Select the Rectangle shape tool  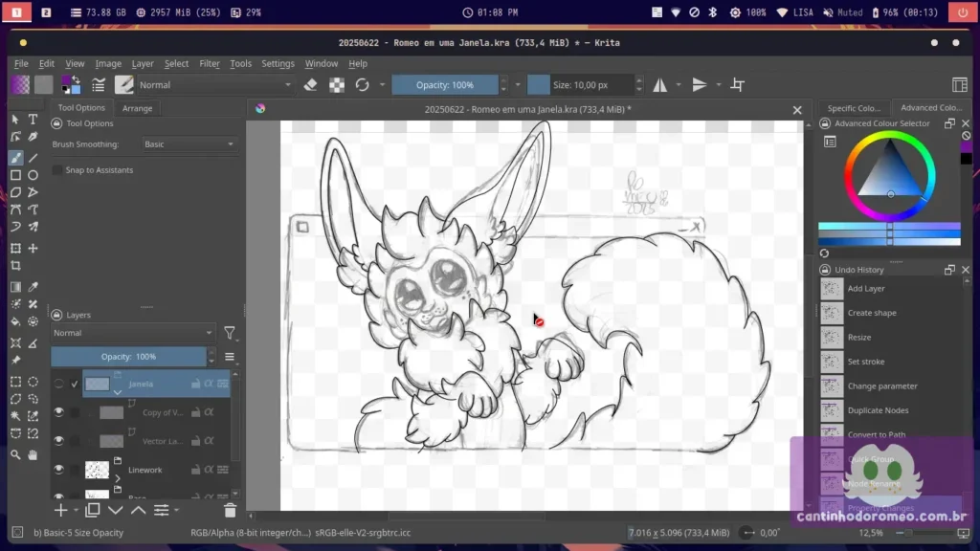(x=15, y=176)
